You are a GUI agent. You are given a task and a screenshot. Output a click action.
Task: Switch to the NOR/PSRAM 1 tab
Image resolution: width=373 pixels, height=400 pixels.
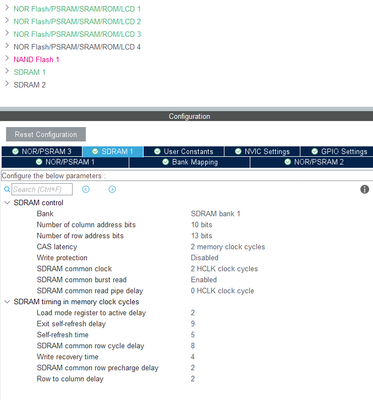(65, 162)
